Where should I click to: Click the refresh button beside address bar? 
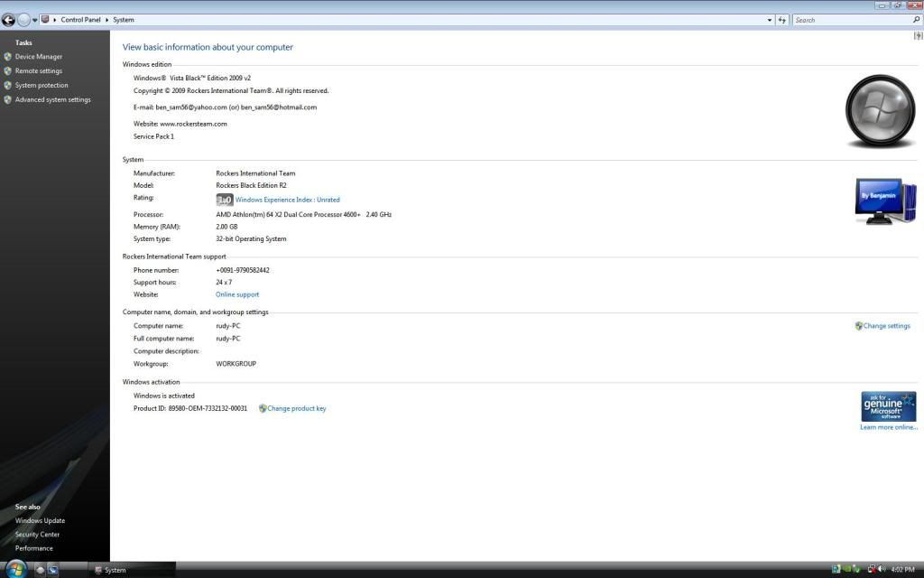[x=782, y=20]
